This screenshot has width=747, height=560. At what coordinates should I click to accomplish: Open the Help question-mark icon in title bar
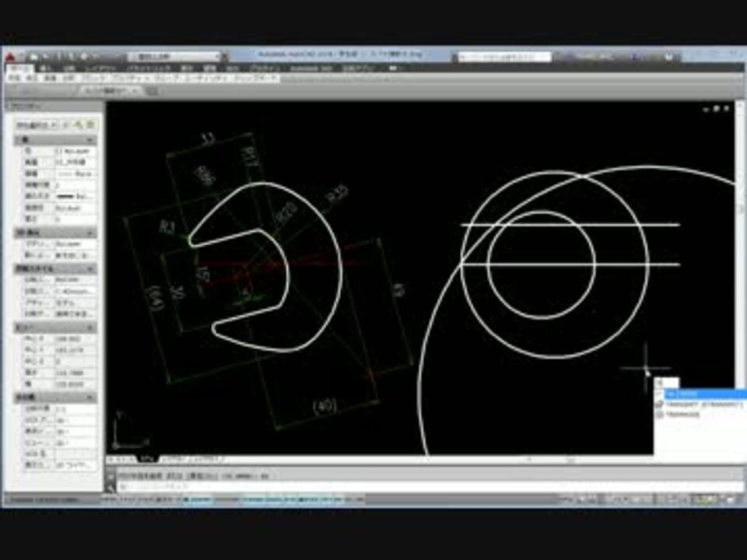[669, 57]
